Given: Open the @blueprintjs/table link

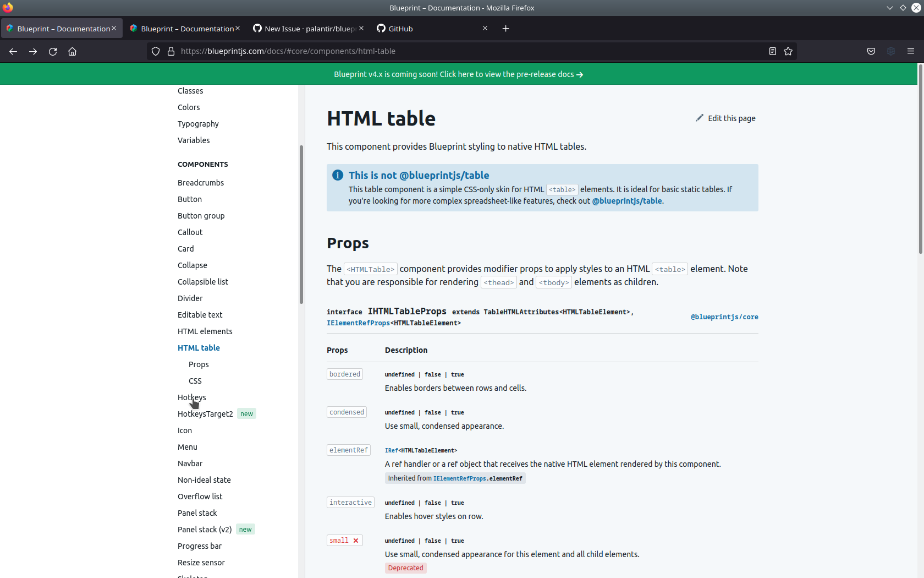Looking at the screenshot, I should [627, 201].
